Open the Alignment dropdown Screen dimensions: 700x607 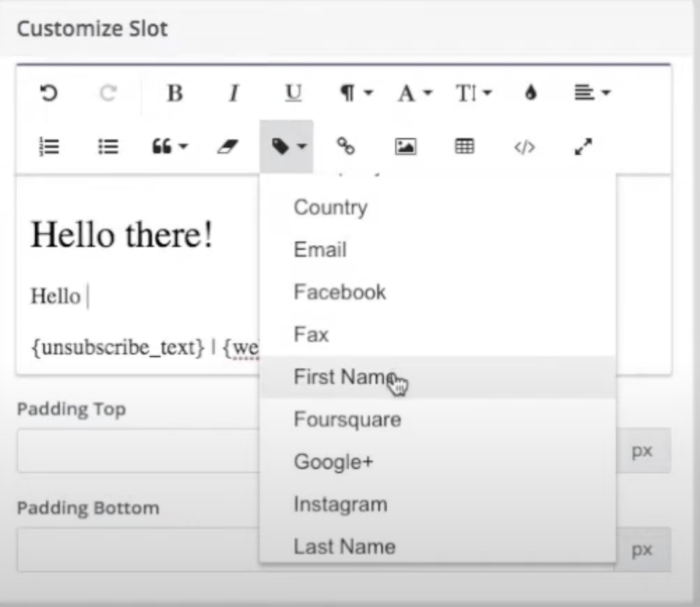591,93
